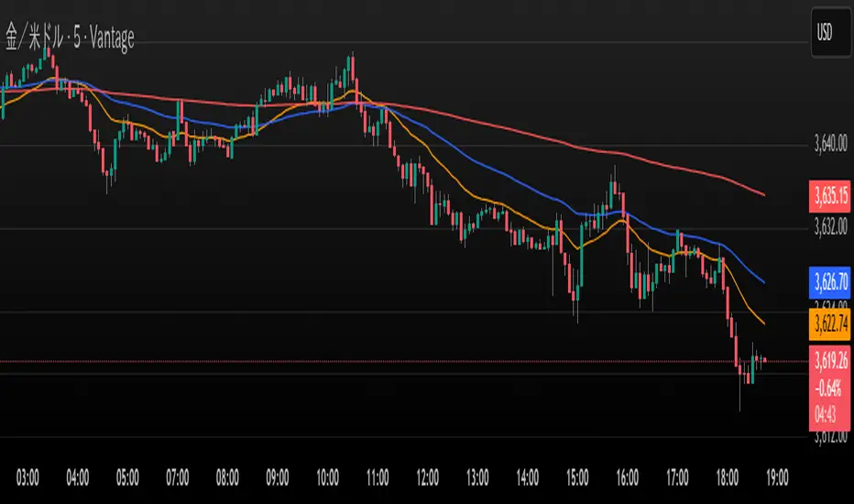Open the USD currency selector

click(x=830, y=33)
